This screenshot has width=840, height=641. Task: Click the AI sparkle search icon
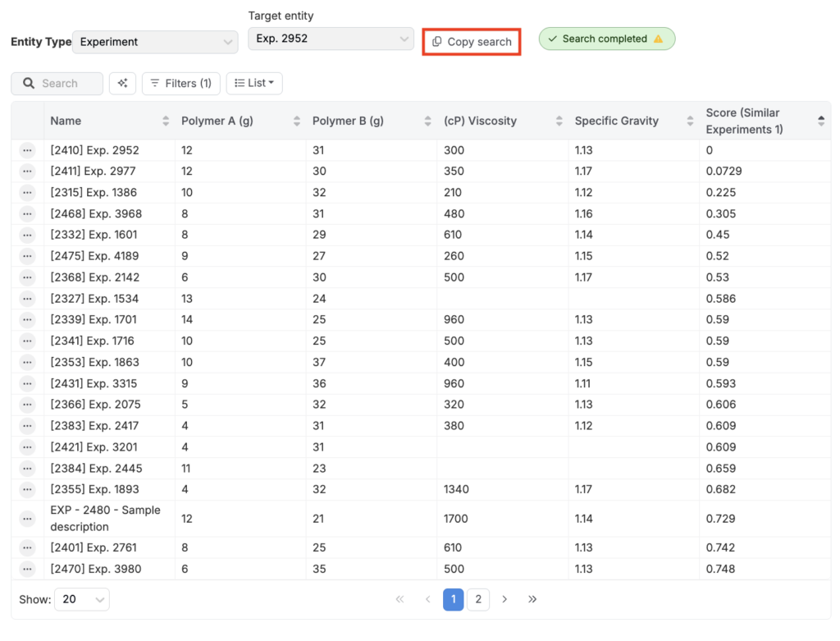122,83
